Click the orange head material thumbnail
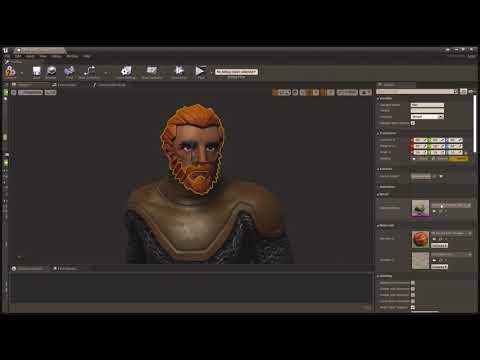This screenshot has height=360, width=480. (420, 239)
